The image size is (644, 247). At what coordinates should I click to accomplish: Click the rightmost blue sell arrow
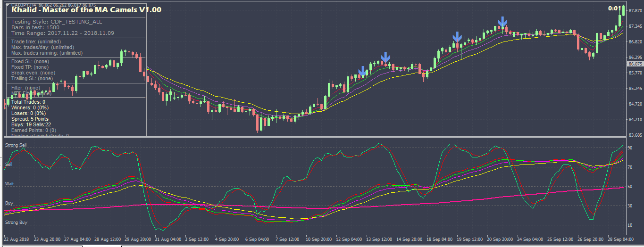coord(502,22)
